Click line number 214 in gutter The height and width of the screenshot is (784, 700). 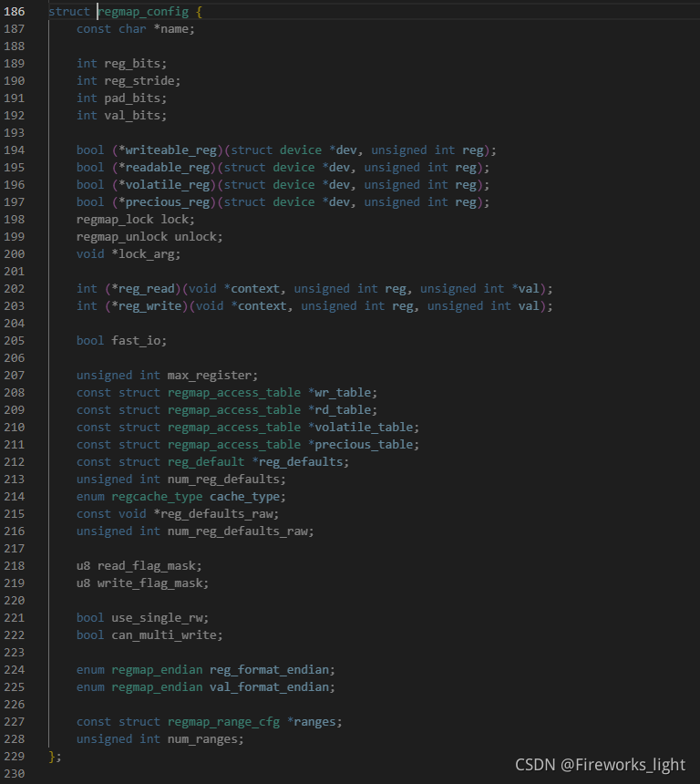pos(14,497)
